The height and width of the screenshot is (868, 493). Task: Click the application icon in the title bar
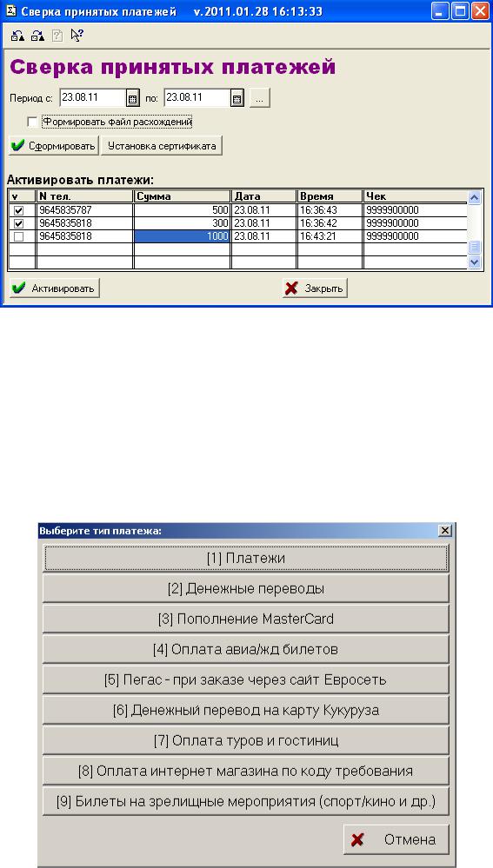pyautogui.click(x=11, y=11)
